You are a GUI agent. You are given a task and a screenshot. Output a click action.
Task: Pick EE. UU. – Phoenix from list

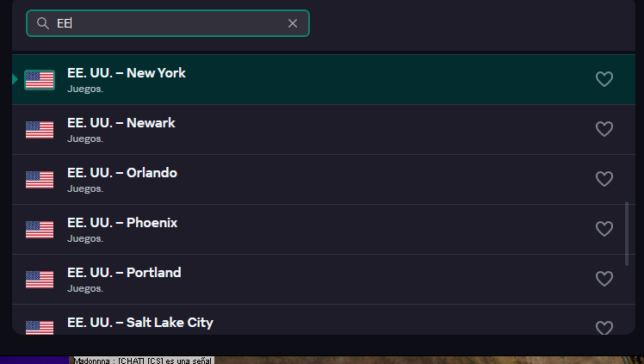tap(324, 230)
